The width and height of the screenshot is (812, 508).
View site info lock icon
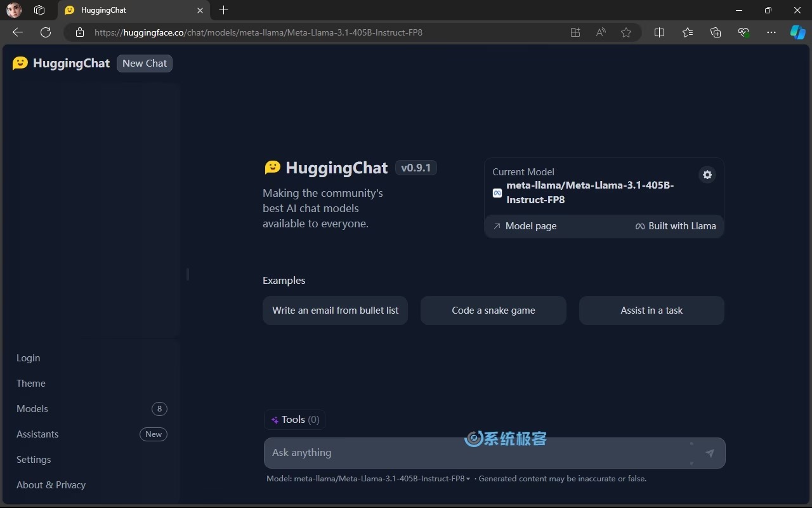(80, 32)
